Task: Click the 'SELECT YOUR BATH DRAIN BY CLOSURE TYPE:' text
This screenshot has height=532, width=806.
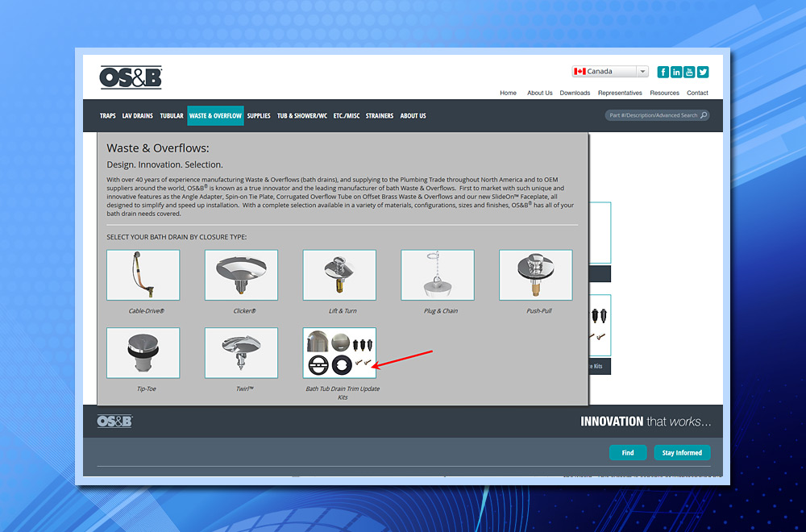Action: click(177, 237)
